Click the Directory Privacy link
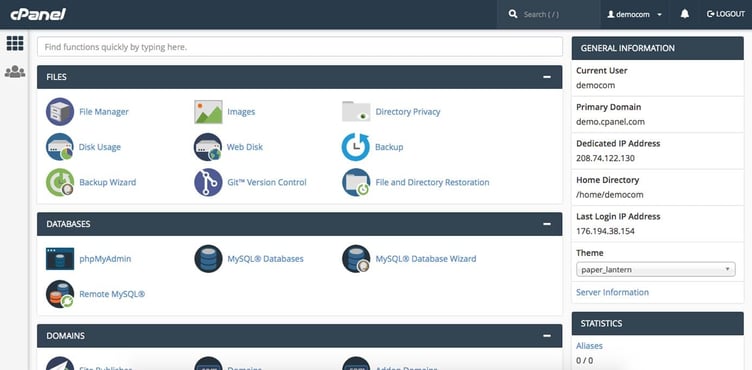752x370 pixels. [408, 112]
